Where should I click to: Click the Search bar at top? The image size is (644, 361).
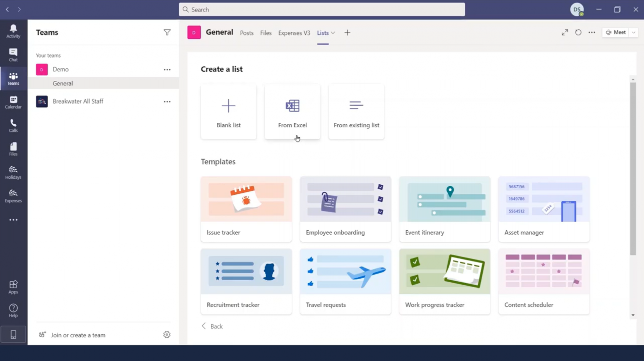(x=321, y=9)
